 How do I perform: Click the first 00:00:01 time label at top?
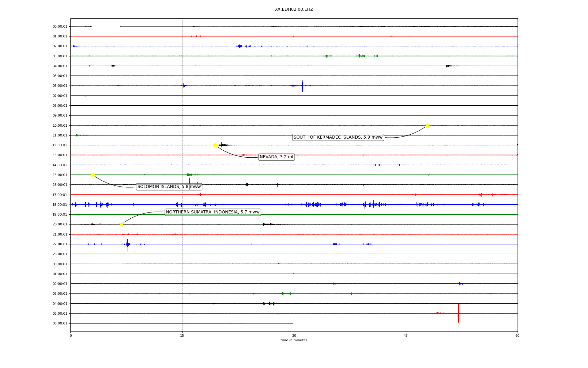click(x=60, y=26)
